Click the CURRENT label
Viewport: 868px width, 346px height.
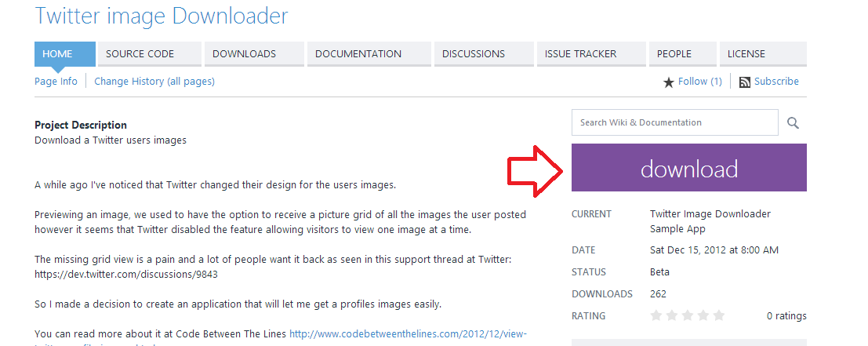pyautogui.click(x=591, y=214)
